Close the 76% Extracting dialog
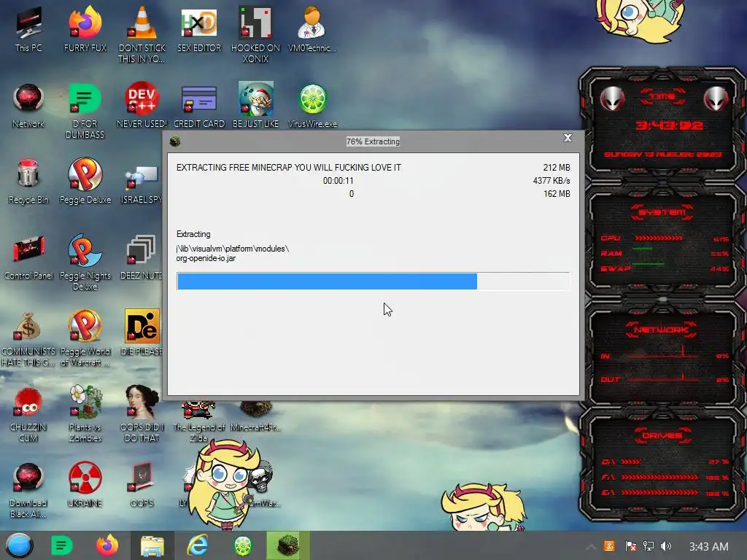The height and width of the screenshot is (560, 747). pyautogui.click(x=568, y=138)
